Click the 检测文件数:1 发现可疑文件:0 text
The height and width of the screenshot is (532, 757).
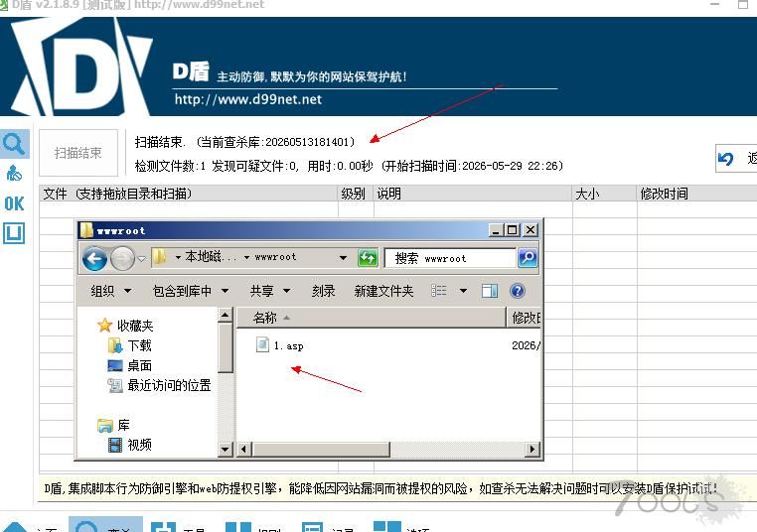click(217, 166)
